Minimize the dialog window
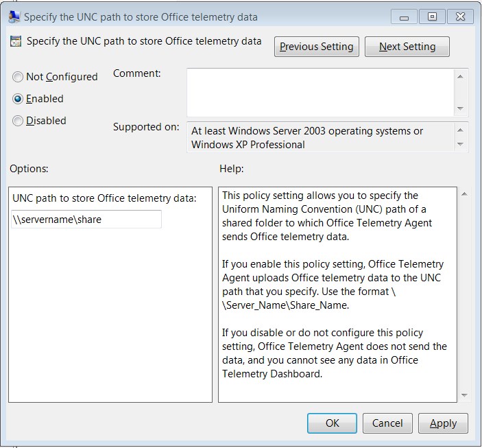 pyautogui.click(x=404, y=16)
